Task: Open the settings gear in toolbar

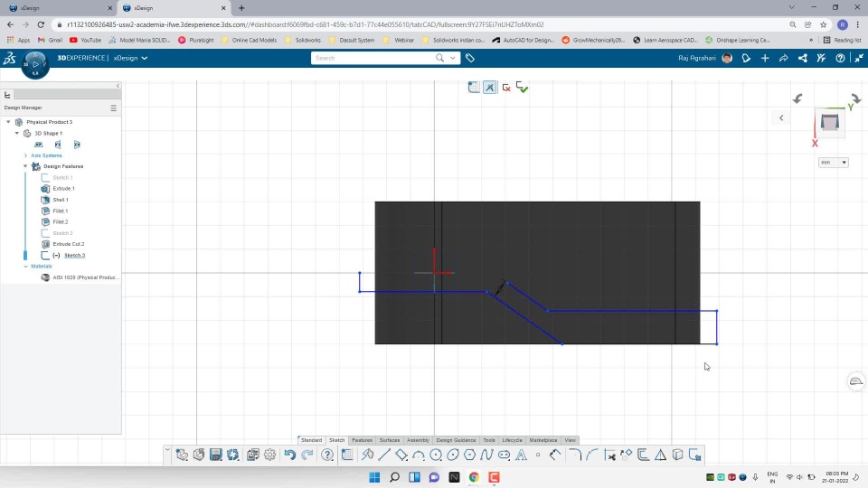Action: point(269,455)
